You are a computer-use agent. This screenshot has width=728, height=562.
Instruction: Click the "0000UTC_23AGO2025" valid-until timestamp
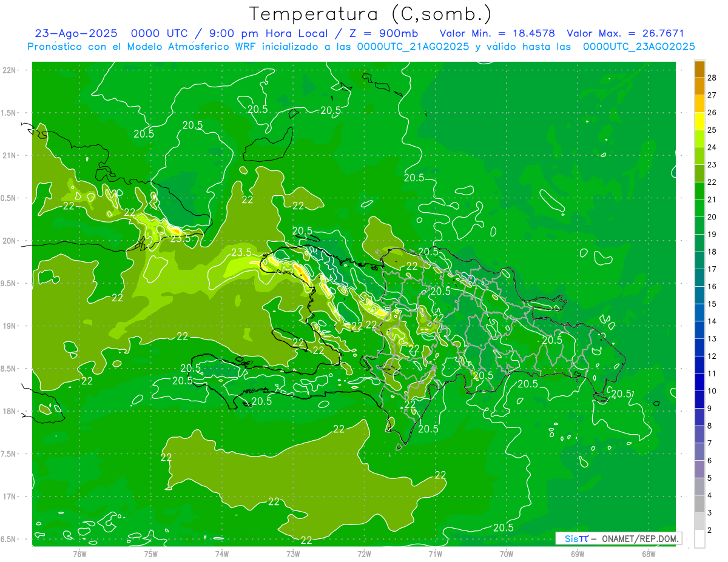pyautogui.click(x=639, y=46)
